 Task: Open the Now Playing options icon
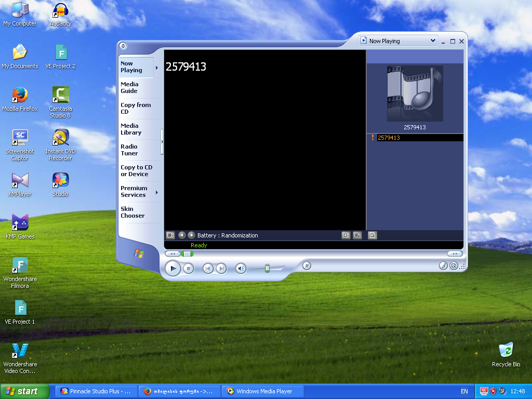click(x=170, y=235)
